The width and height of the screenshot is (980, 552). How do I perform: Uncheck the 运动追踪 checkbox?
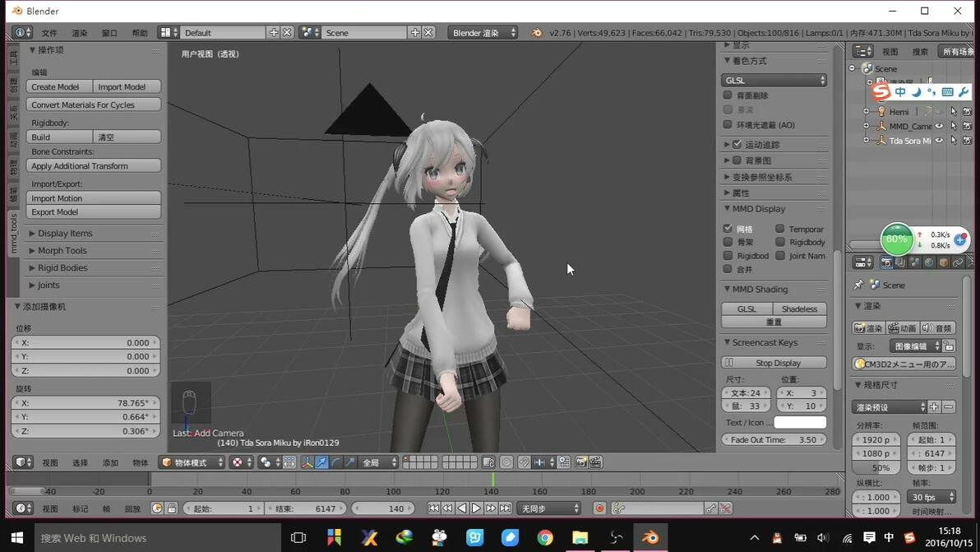[737, 145]
